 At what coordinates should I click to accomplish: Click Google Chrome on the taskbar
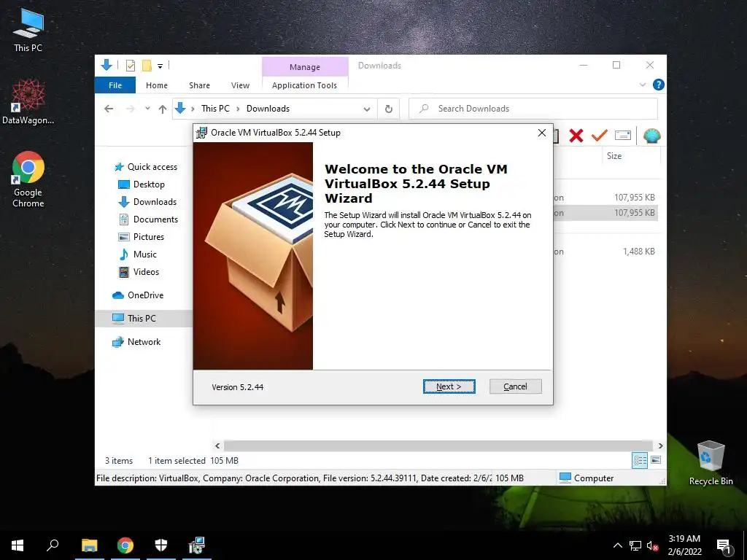point(125,545)
